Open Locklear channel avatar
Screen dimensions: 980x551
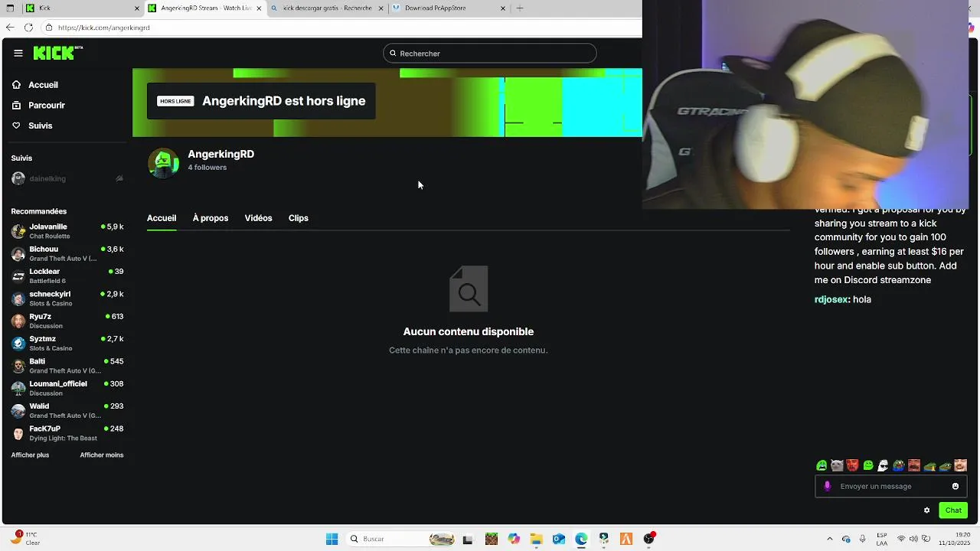18,276
